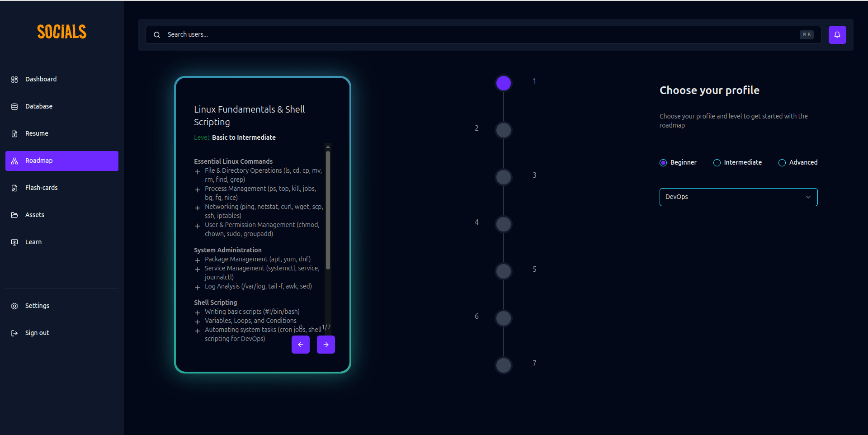Click the Resume document icon
The image size is (868, 435).
point(14,134)
